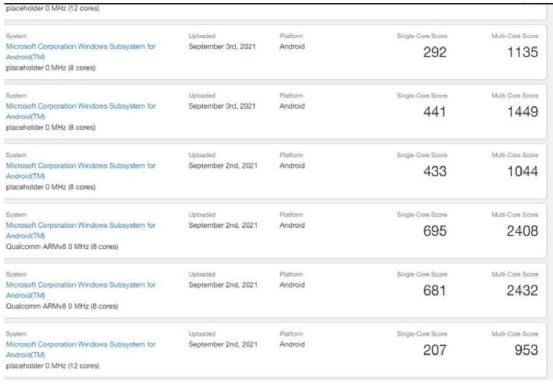Open the system link for the 695 single-core result

tap(80, 230)
